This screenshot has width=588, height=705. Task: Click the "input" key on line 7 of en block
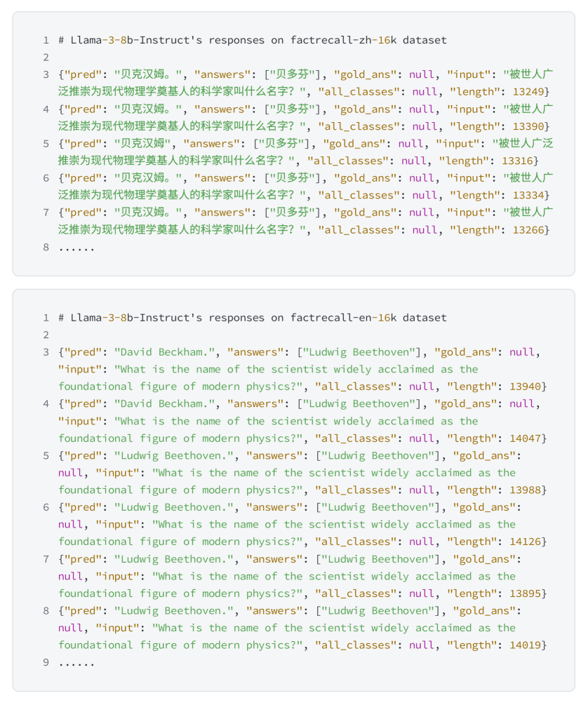[117, 577]
